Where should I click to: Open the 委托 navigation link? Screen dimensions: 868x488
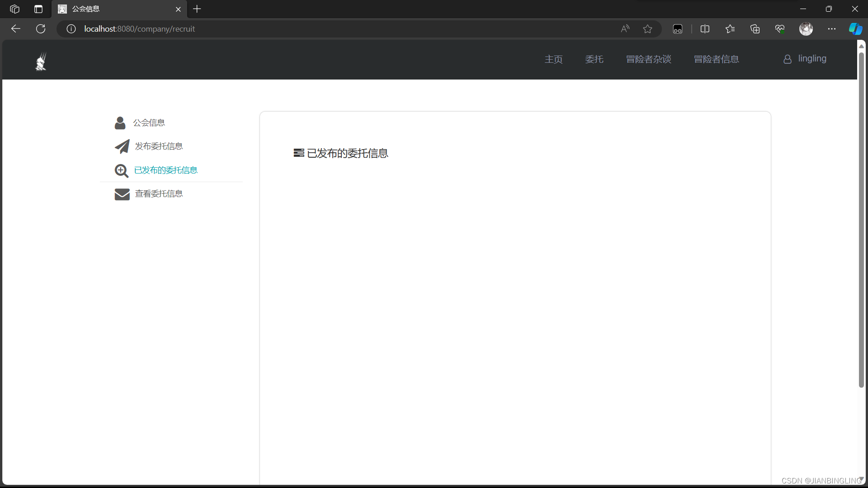pos(594,59)
